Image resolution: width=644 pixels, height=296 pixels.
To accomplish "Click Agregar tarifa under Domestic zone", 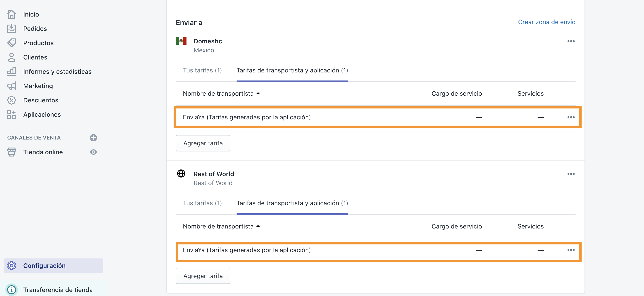I will (x=203, y=143).
